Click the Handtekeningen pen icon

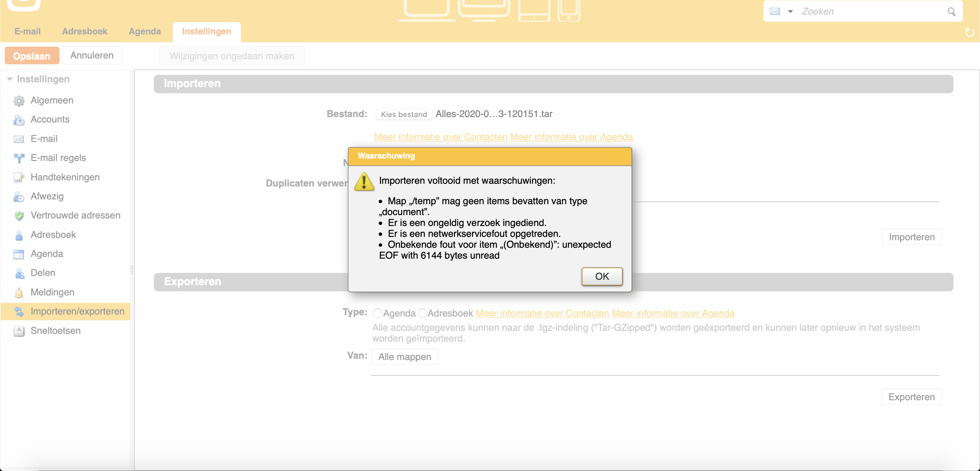coord(19,177)
